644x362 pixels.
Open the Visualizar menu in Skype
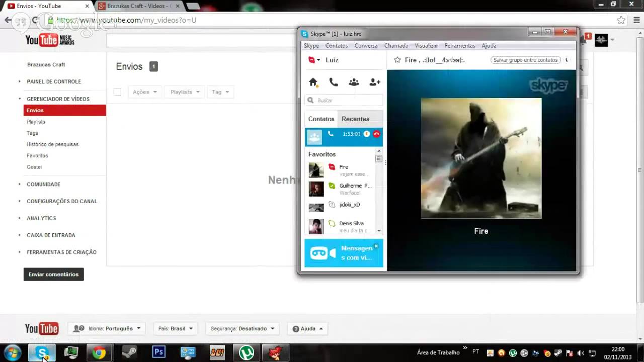(x=426, y=46)
